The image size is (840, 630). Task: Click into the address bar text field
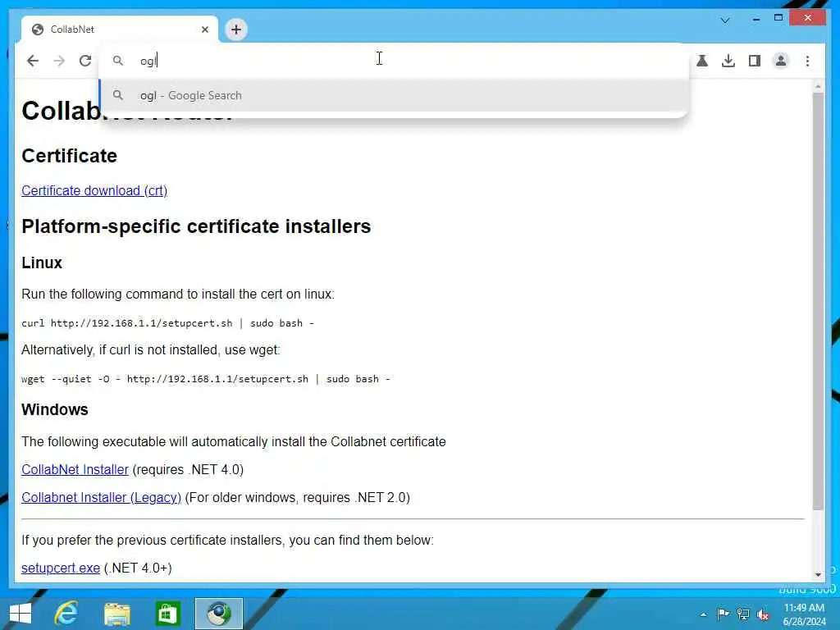(x=394, y=61)
